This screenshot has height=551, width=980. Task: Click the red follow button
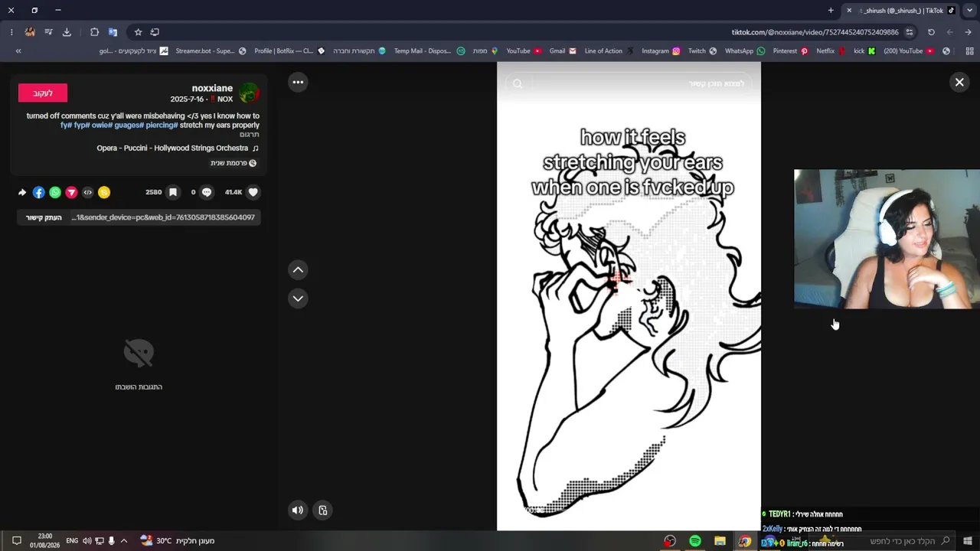click(x=43, y=93)
